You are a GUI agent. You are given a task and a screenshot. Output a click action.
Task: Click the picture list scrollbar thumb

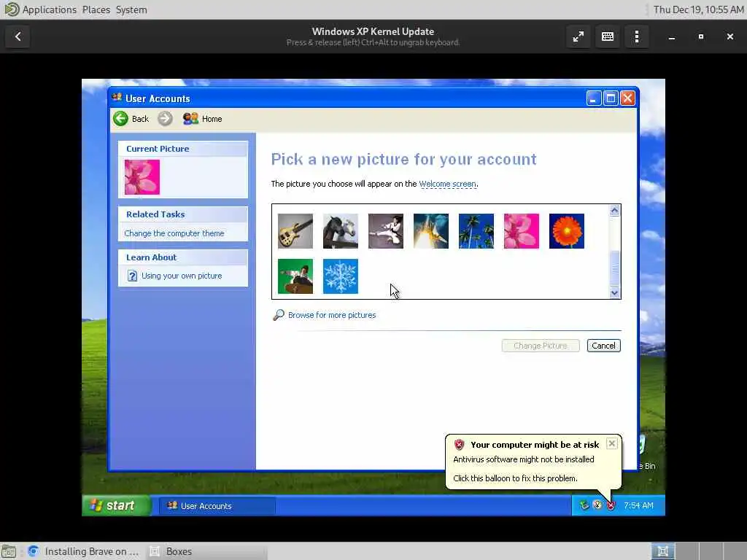614,268
